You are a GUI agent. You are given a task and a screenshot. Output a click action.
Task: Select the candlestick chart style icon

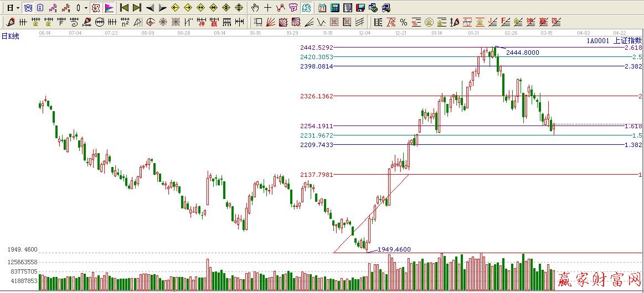78,8
